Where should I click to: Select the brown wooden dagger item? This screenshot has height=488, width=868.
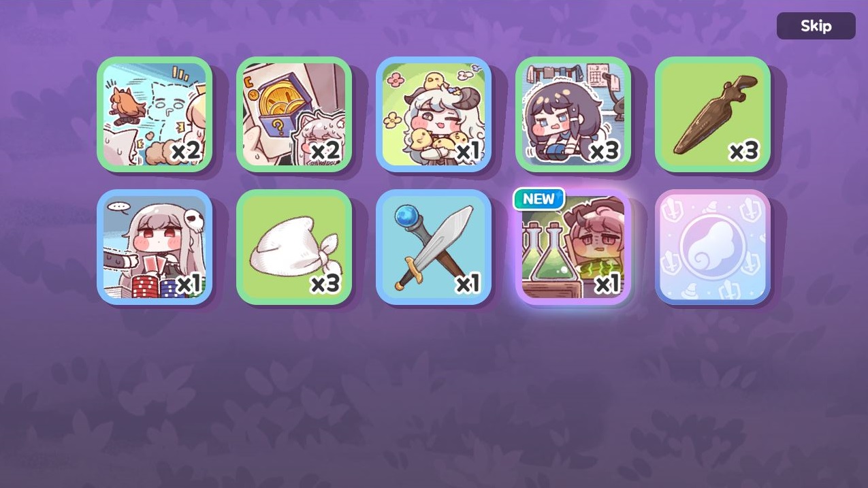click(x=713, y=114)
